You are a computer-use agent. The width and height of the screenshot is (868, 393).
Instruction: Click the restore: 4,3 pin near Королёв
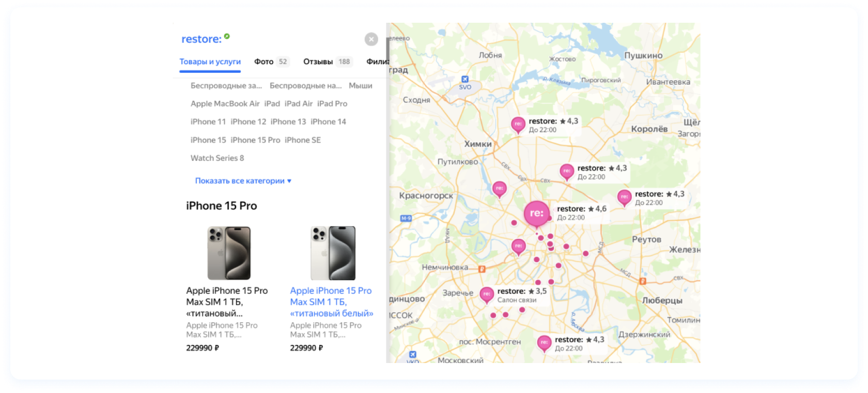(567, 171)
